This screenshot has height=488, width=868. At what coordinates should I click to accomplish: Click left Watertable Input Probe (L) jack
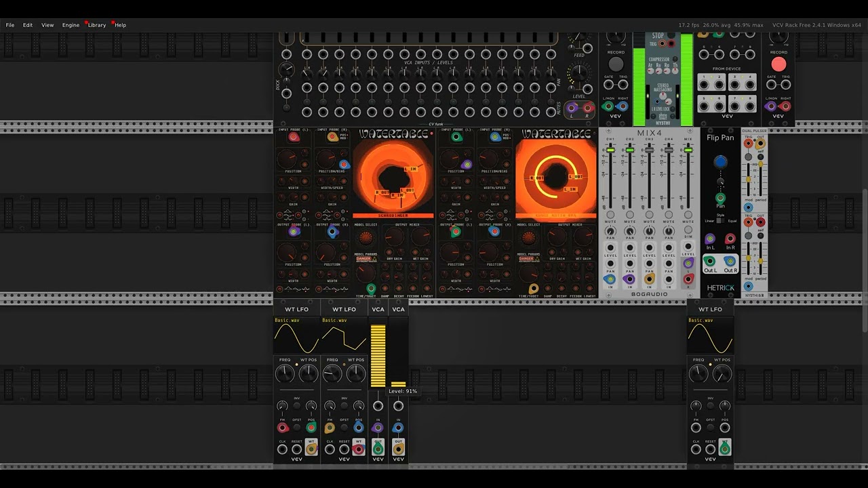click(294, 138)
